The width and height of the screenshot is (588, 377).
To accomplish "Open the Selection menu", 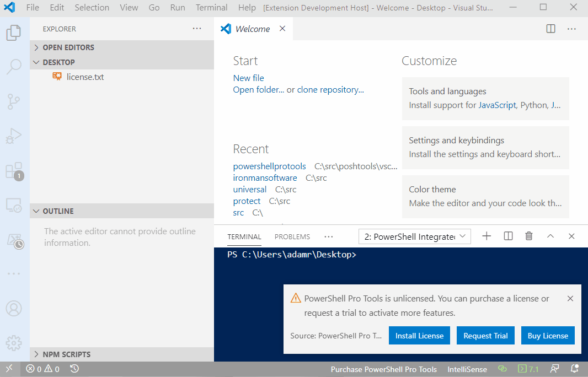I will [92, 8].
